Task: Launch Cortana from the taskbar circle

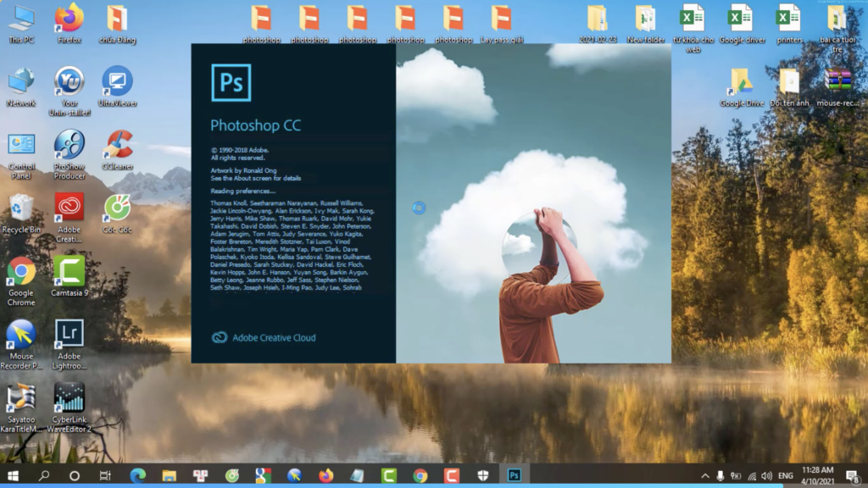Action: click(x=75, y=475)
